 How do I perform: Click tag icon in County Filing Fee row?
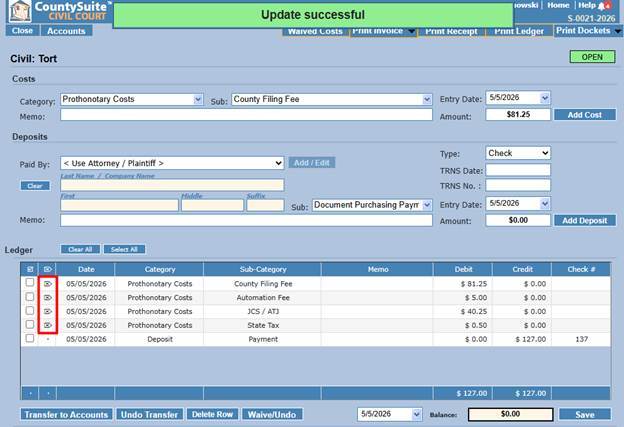(x=48, y=284)
